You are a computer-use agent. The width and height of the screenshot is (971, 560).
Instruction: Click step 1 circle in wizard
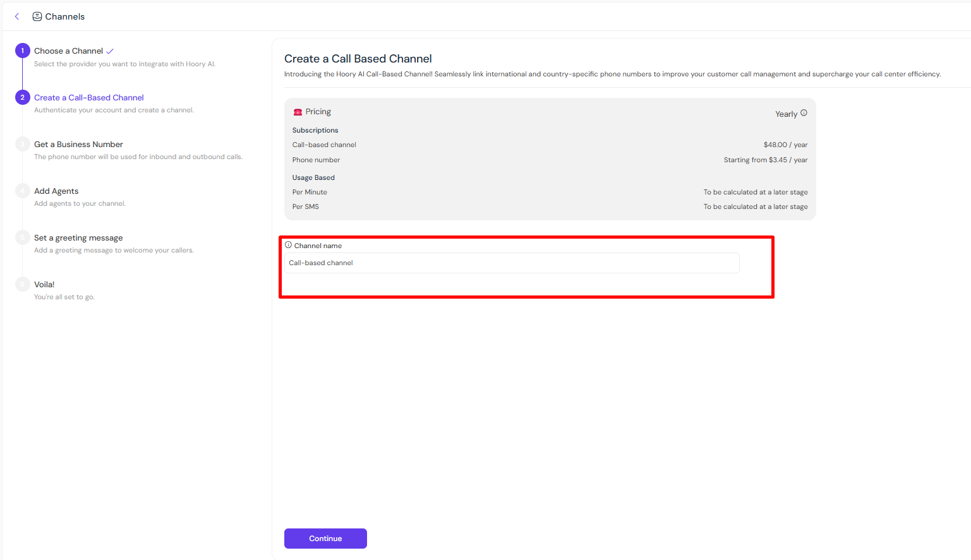(23, 51)
